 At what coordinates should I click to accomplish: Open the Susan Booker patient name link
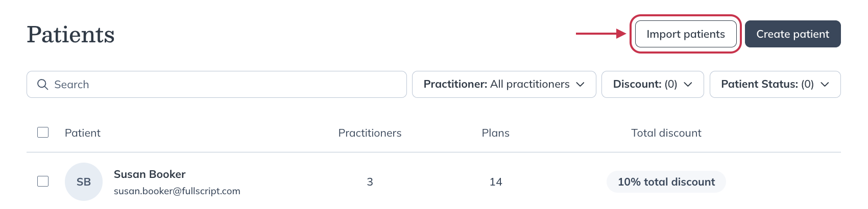150,174
